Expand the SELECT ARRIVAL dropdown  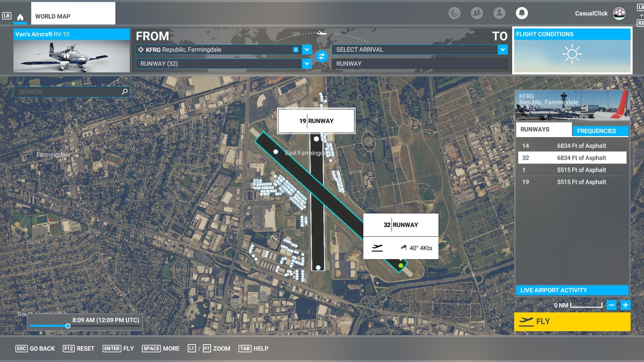(x=502, y=50)
